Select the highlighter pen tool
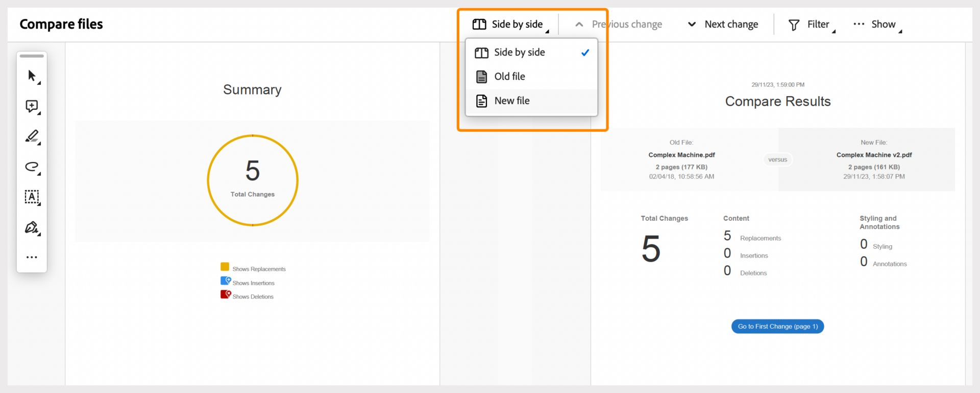 pyautogui.click(x=32, y=136)
